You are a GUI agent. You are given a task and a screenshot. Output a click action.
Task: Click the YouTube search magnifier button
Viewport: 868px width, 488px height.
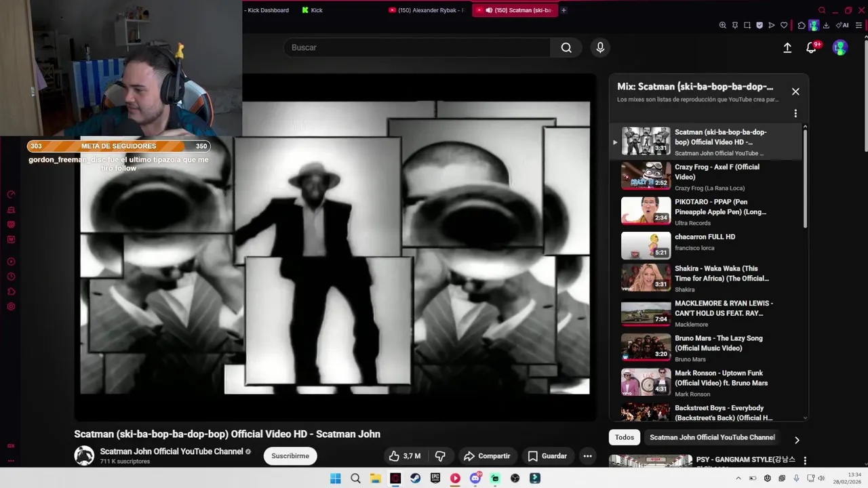566,47
